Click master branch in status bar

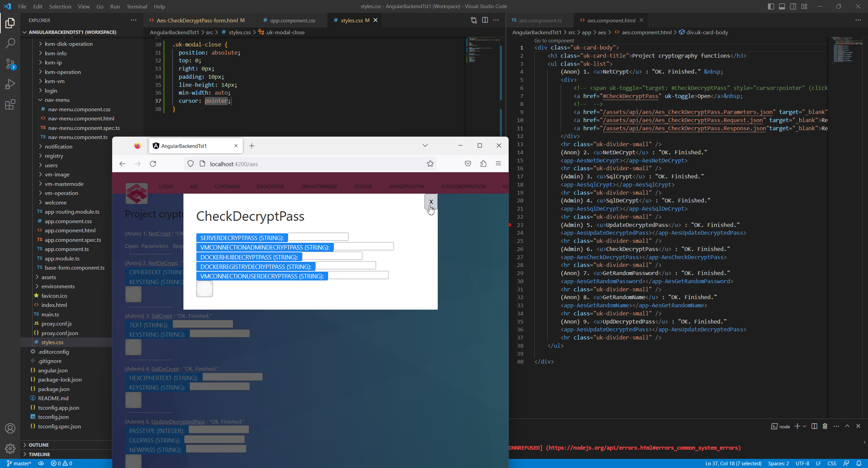[19, 463]
